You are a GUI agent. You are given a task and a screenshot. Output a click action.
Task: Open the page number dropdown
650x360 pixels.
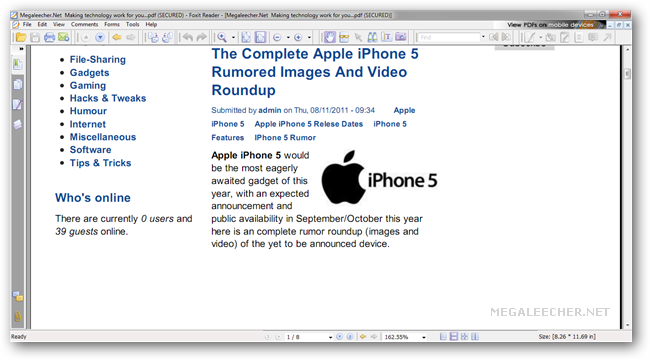330,337
